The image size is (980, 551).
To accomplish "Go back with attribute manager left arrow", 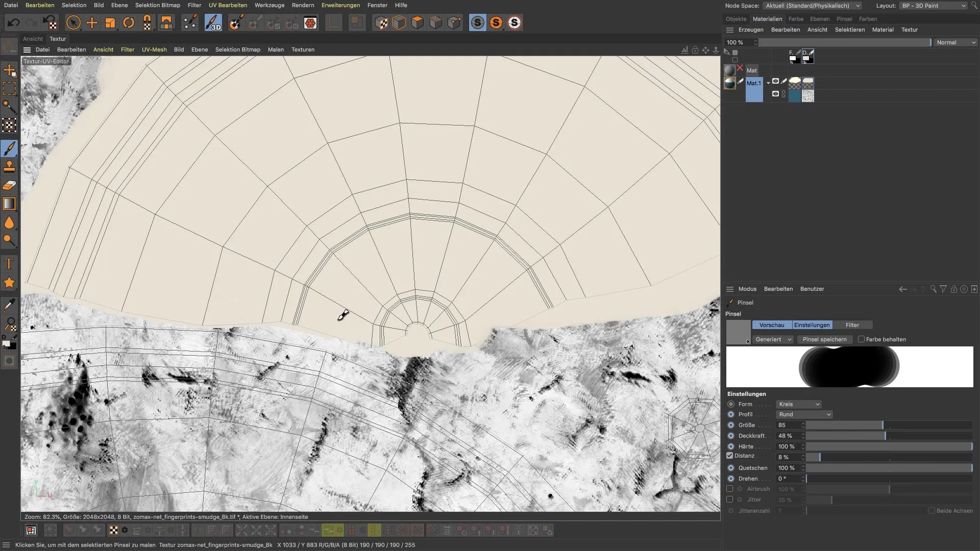I will (903, 289).
